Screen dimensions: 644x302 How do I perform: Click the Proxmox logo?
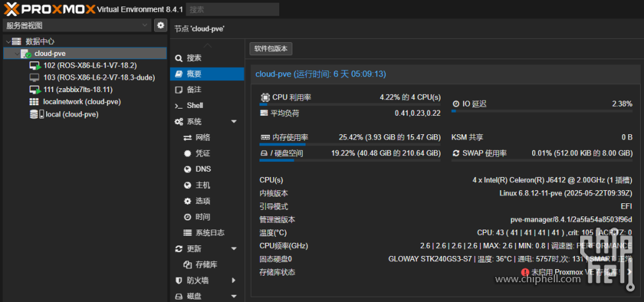pyautogui.click(x=49, y=9)
